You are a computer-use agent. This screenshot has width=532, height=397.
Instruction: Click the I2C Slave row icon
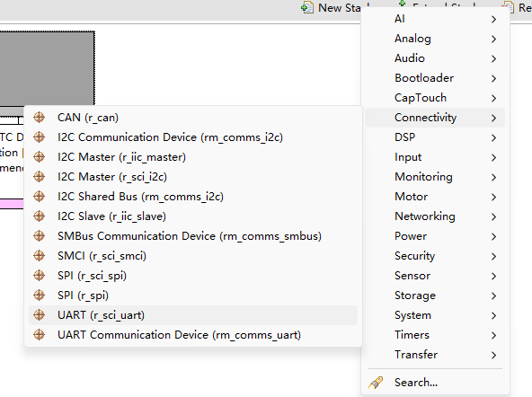(39, 216)
